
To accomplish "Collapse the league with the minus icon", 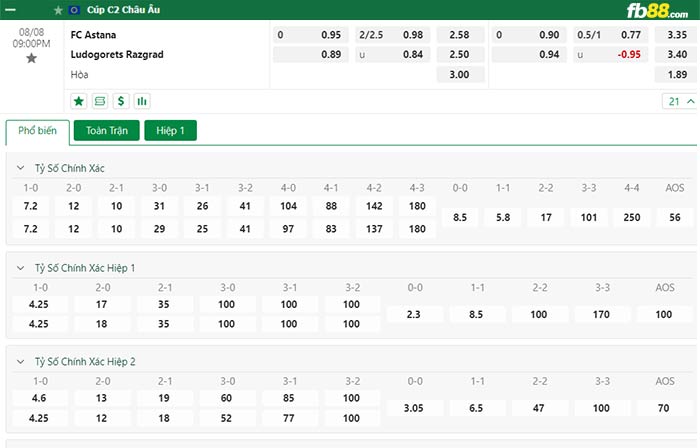I will tap(10, 9).
